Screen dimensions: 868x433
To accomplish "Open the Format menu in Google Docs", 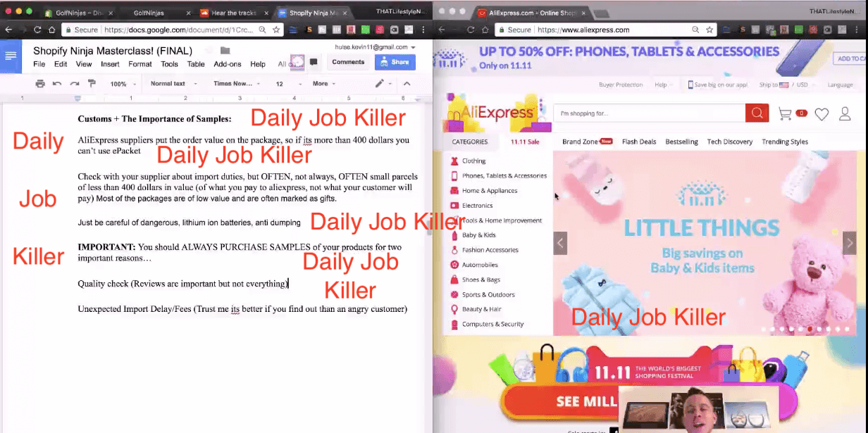I will (x=140, y=64).
